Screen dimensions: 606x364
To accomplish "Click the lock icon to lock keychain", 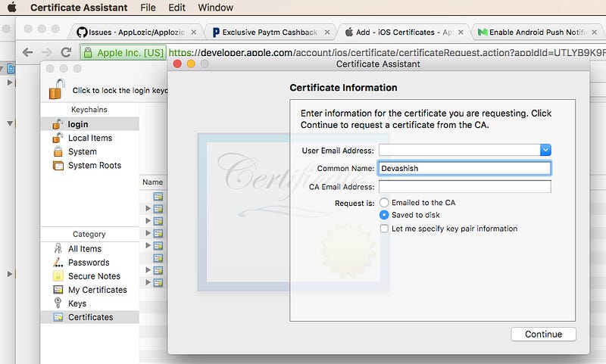I will click(57, 89).
